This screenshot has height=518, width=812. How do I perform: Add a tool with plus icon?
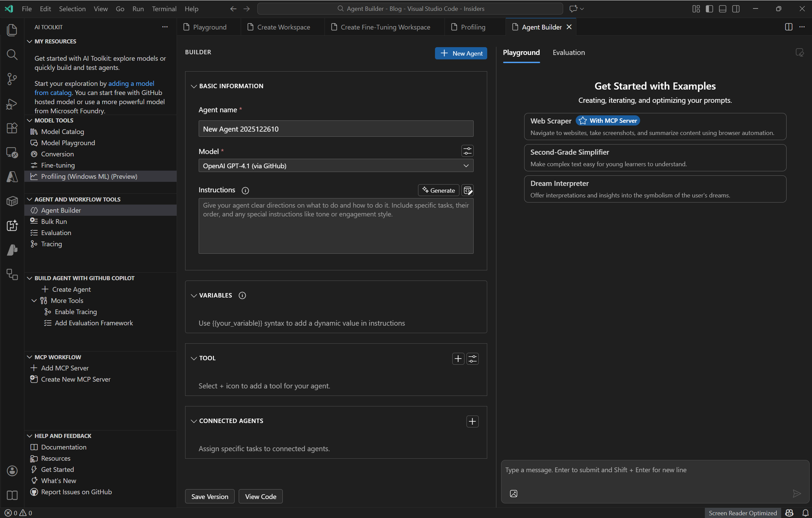click(x=458, y=359)
